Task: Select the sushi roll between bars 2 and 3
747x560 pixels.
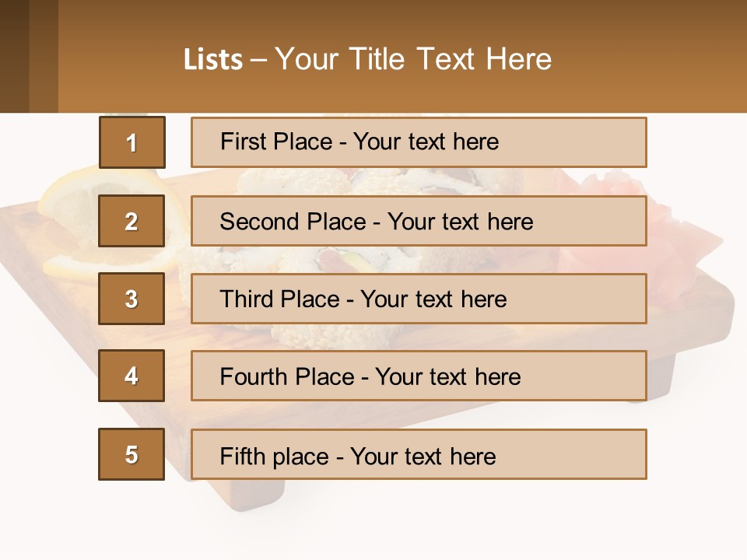Action: pos(334,260)
